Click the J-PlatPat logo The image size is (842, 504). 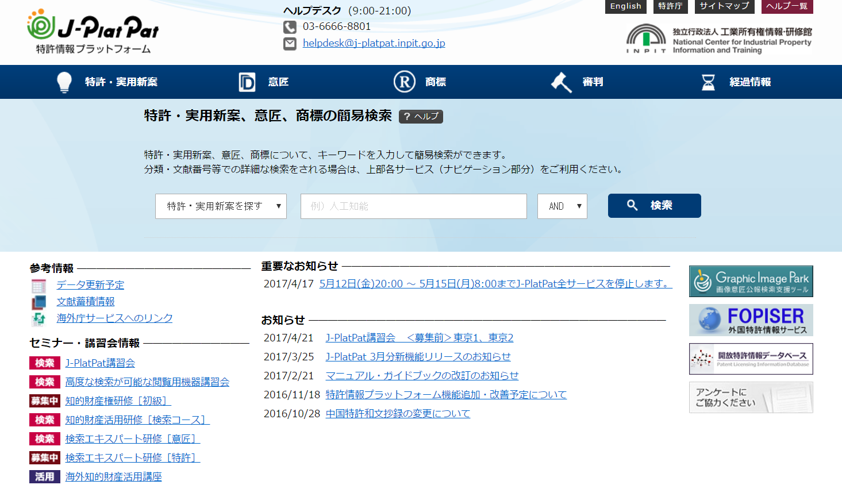93,32
